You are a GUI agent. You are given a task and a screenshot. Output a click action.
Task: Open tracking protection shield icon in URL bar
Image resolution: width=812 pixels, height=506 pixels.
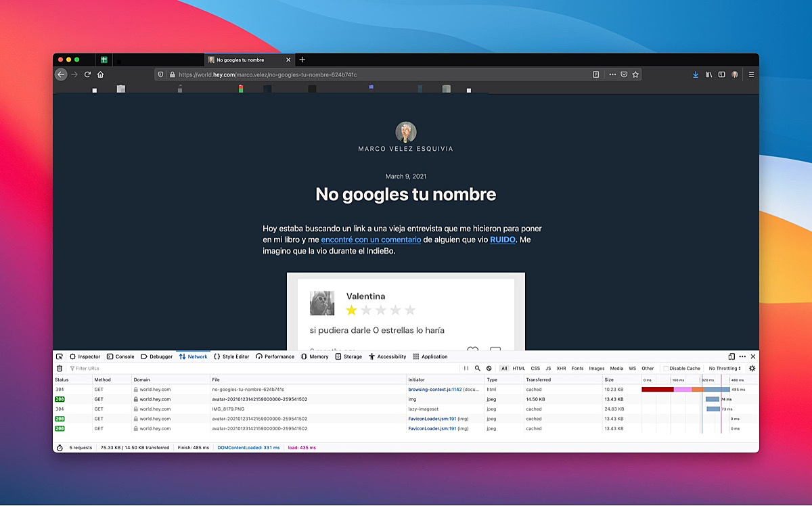pos(161,74)
